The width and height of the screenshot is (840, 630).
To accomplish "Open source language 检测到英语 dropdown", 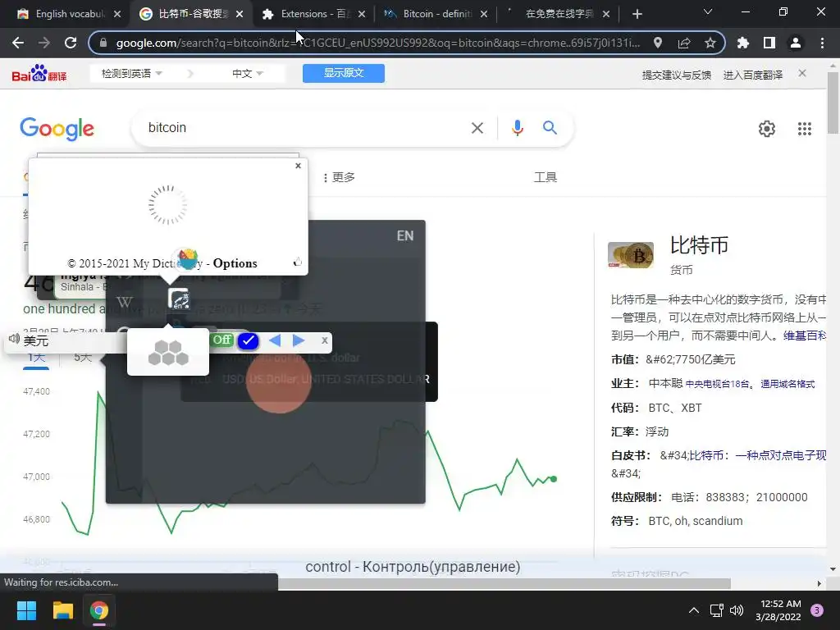I will click(132, 73).
